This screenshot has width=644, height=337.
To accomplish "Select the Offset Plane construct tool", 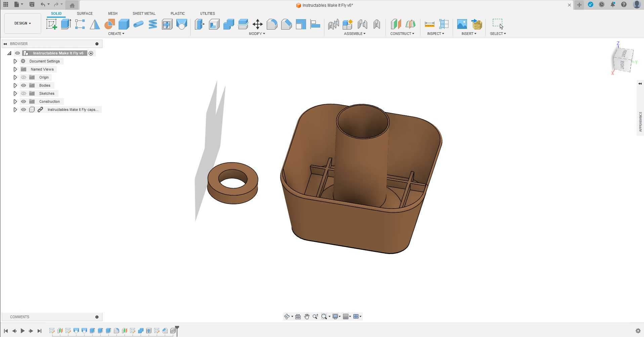I will 396,24.
